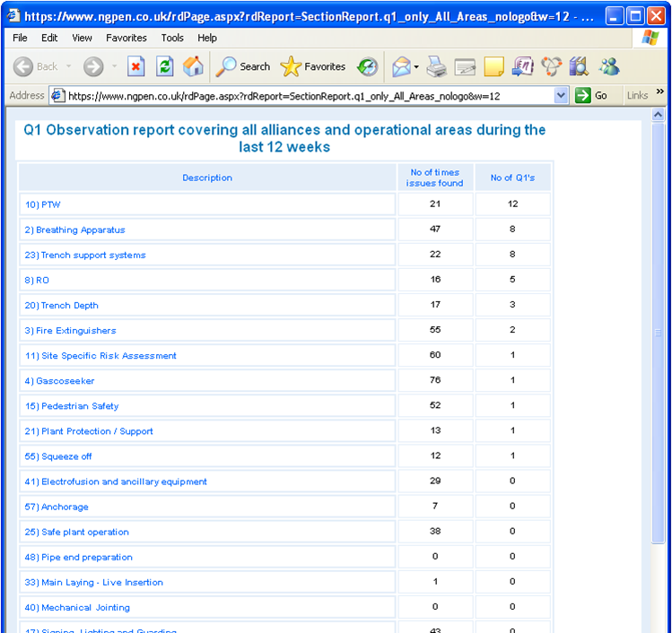Click the toolbar icon right of Research
This screenshot has width=672, height=633.
coord(551,67)
